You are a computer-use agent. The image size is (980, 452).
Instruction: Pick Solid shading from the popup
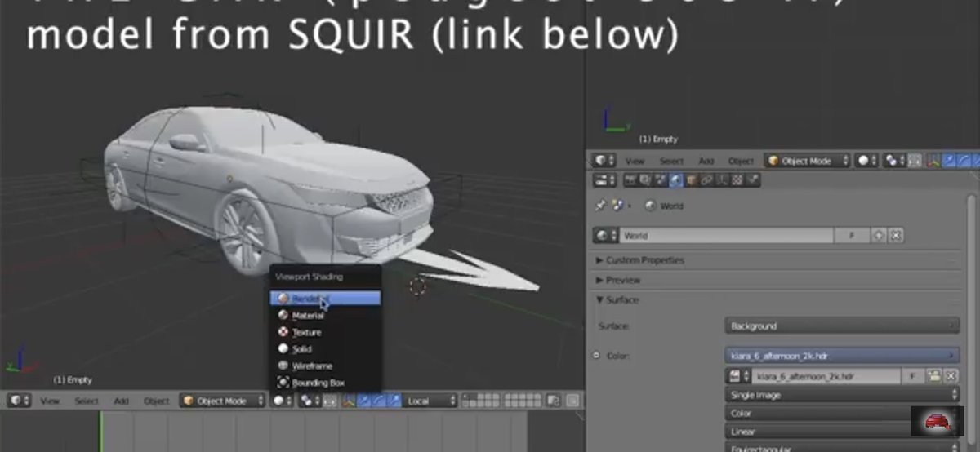325,348
